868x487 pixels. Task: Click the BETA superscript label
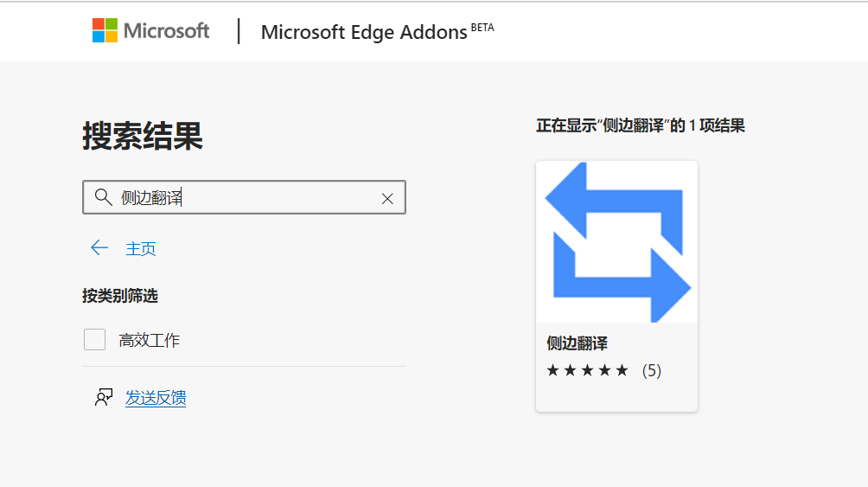(482, 27)
